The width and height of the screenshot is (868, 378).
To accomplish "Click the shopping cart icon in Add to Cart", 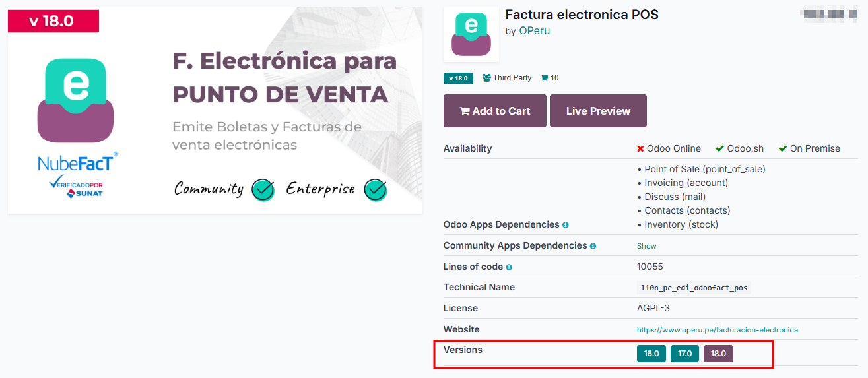I will 465,111.
